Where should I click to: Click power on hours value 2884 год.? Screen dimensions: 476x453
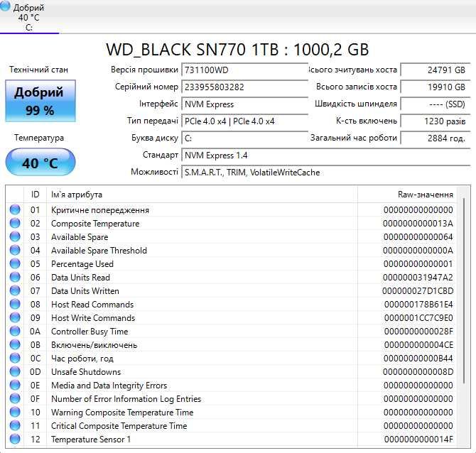coord(436,138)
